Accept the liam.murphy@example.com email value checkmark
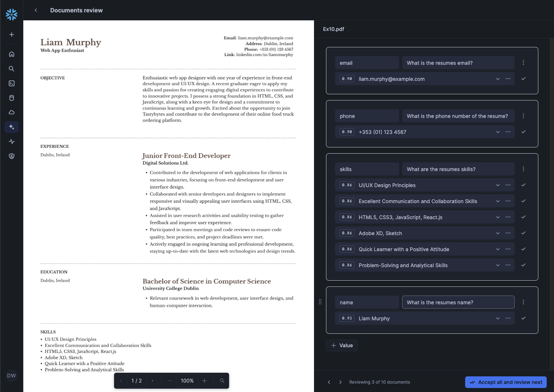 pos(523,79)
